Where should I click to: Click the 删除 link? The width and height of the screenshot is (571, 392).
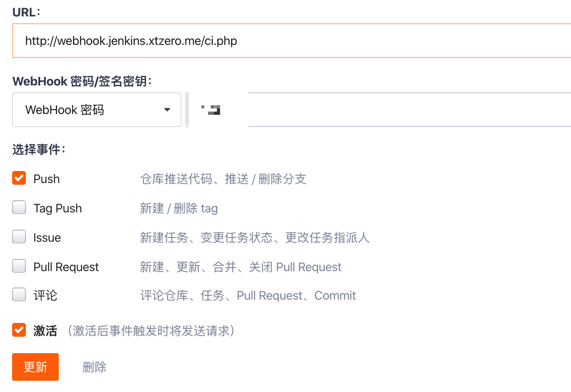[x=94, y=367]
